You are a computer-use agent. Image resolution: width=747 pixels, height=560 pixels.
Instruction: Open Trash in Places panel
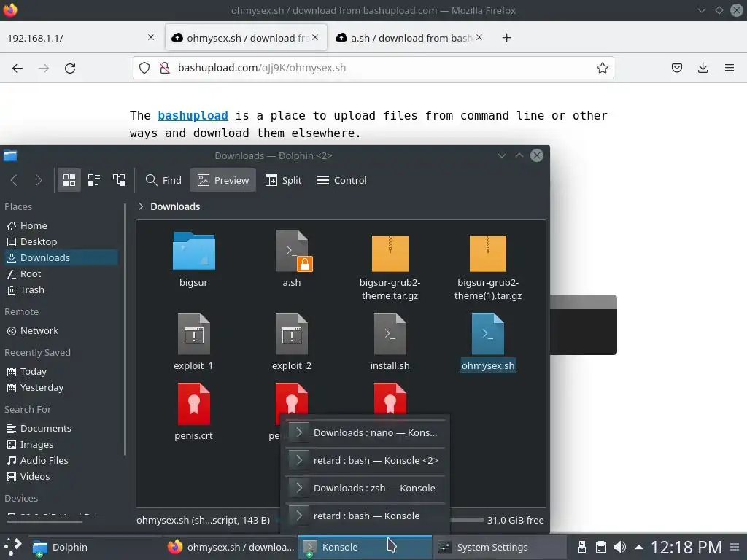[x=61, y=289]
